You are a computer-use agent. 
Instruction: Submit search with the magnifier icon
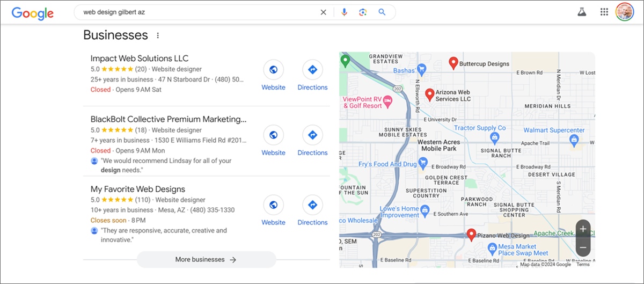click(382, 12)
